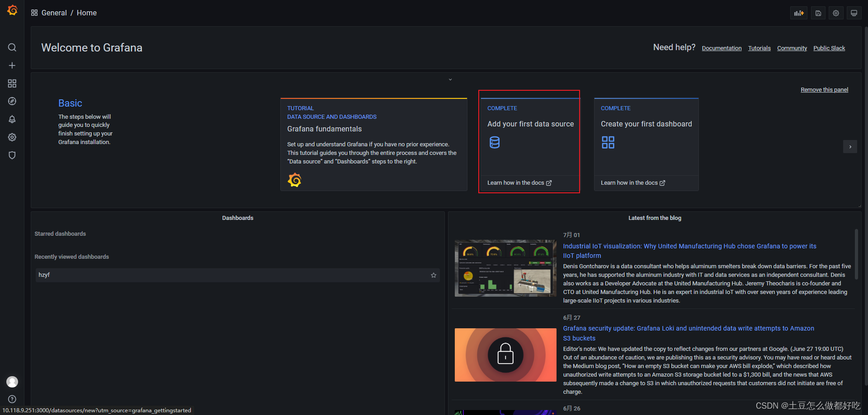Click the Dashboards panel title
The image size is (868, 415).
coord(238,218)
